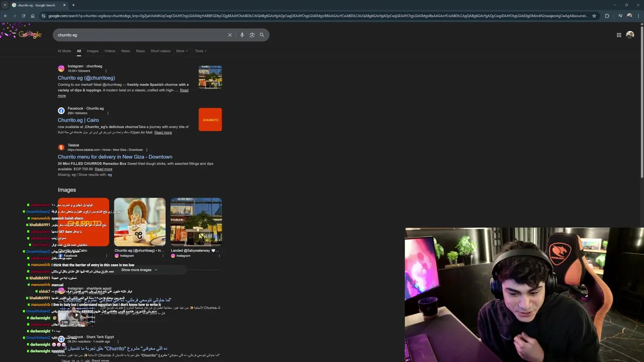This screenshot has height=362, width=644.
Task: Click the Talabat favicon in results
Action: coord(61,147)
